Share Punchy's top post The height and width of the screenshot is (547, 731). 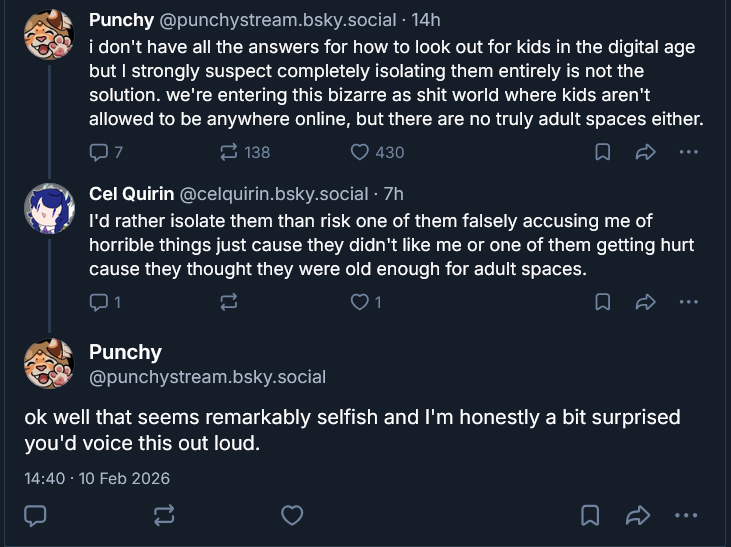pos(645,152)
